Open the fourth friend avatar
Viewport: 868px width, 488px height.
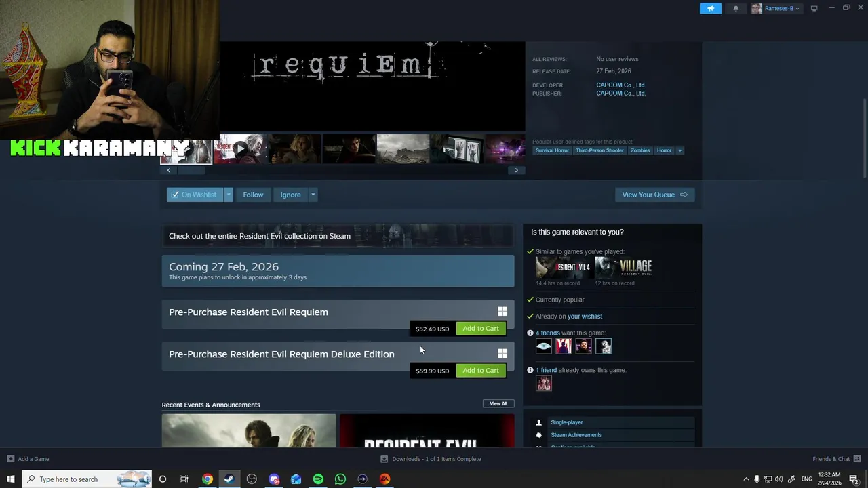coord(604,346)
